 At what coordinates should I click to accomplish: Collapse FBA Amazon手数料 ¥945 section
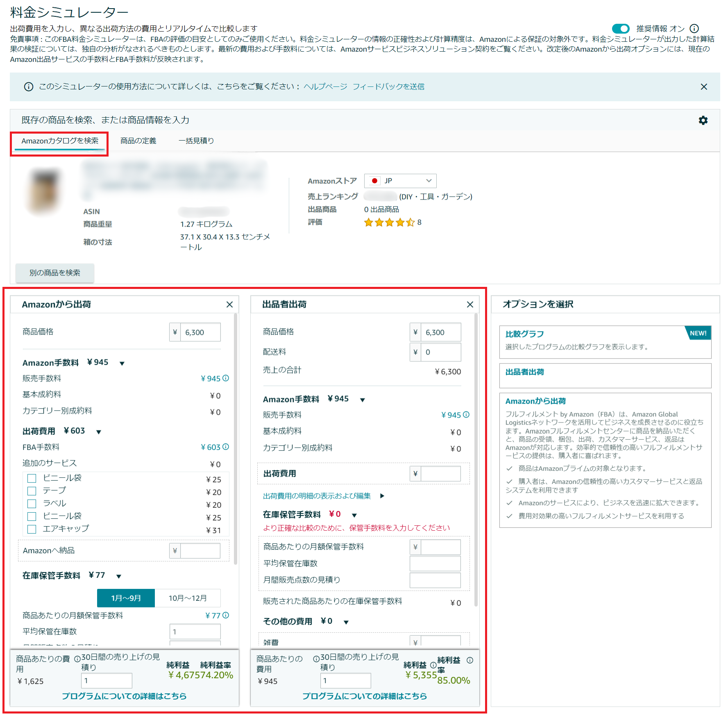(x=122, y=364)
